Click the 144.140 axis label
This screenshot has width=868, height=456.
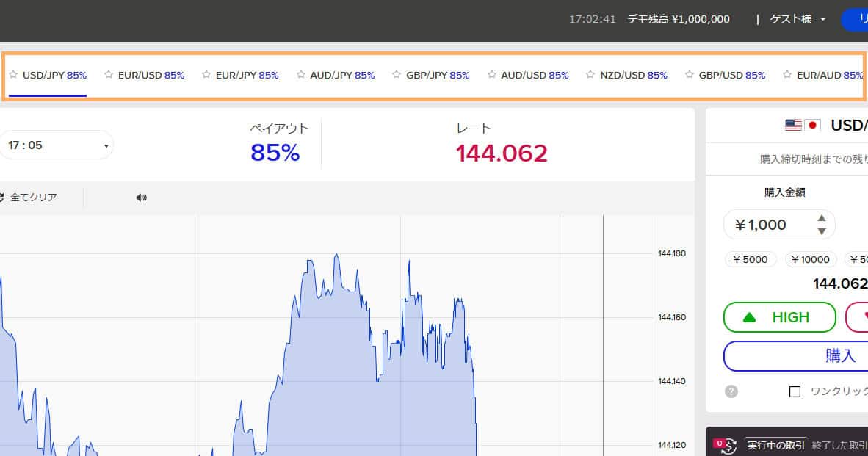point(671,381)
